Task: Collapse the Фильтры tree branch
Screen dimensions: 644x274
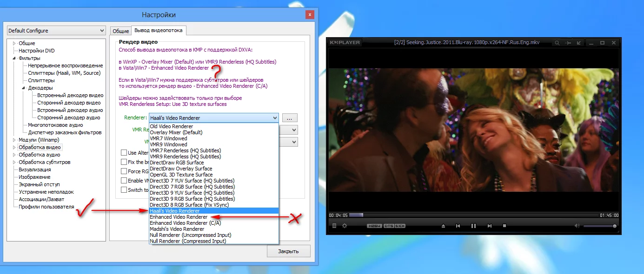Action: click(x=14, y=58)
